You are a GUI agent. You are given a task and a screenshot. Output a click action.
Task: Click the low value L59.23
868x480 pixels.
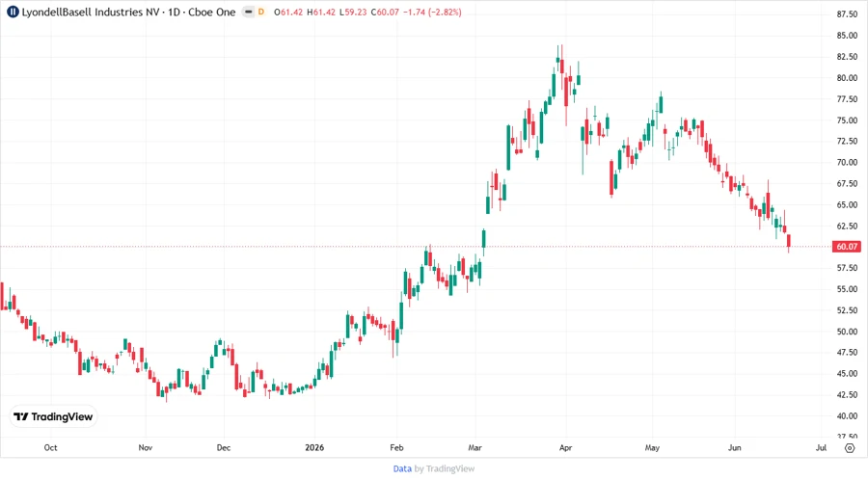[353, 12]
